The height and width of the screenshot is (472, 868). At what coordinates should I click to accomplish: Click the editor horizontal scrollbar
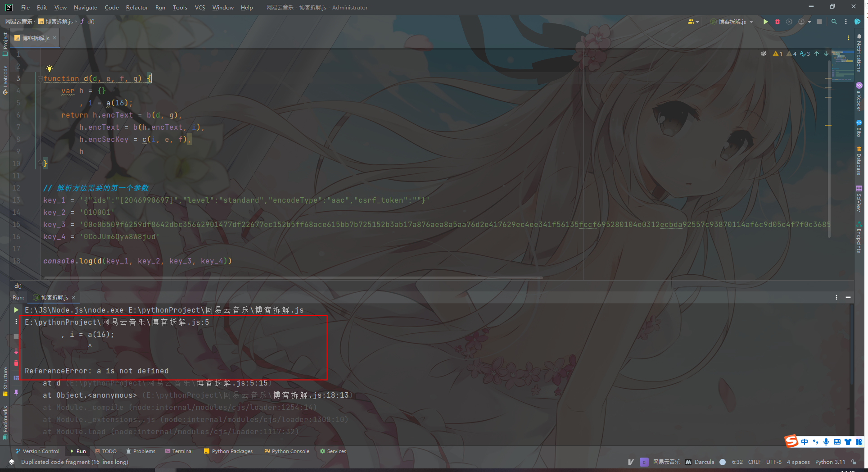[x=293, y=278]
